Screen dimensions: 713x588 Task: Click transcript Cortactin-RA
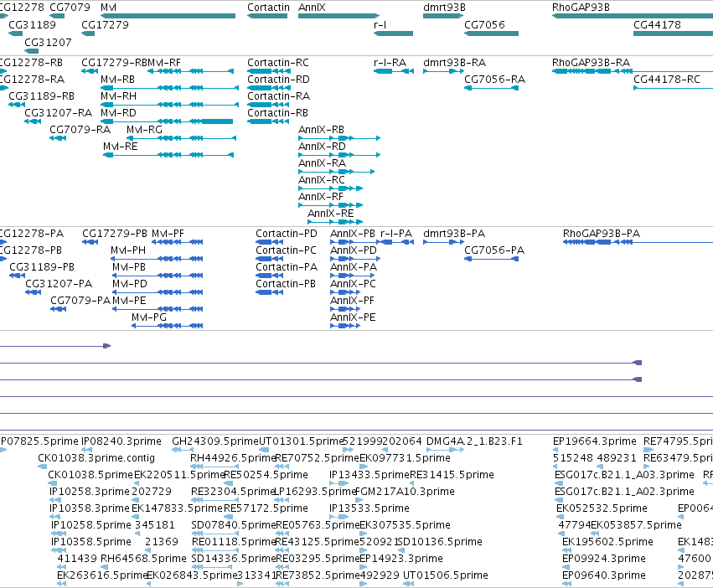click(x=278, y=96)
